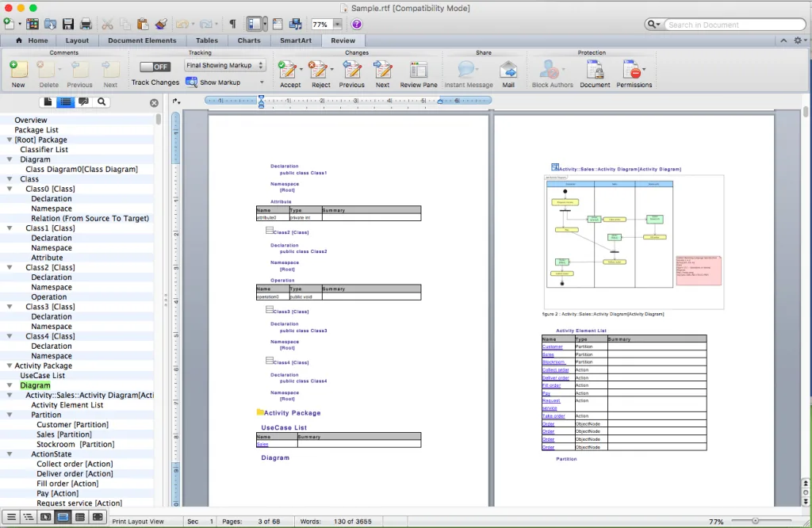Toggle Track Changes OFF switch
Viewport: 812px width, 528px height.
coord(155,67)
